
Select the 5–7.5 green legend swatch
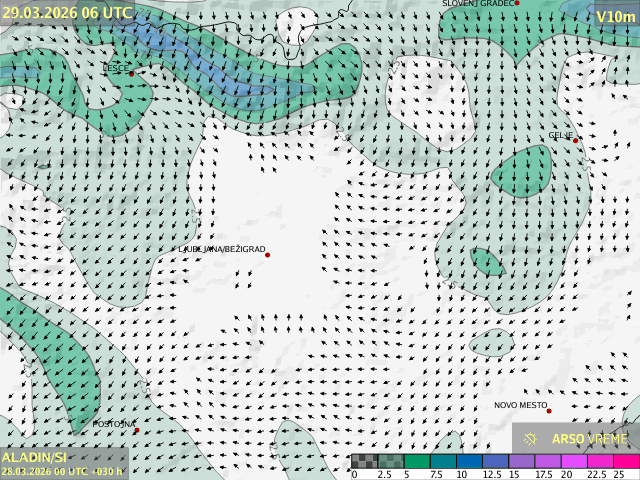pyautogui.click(x=417, y=462)
